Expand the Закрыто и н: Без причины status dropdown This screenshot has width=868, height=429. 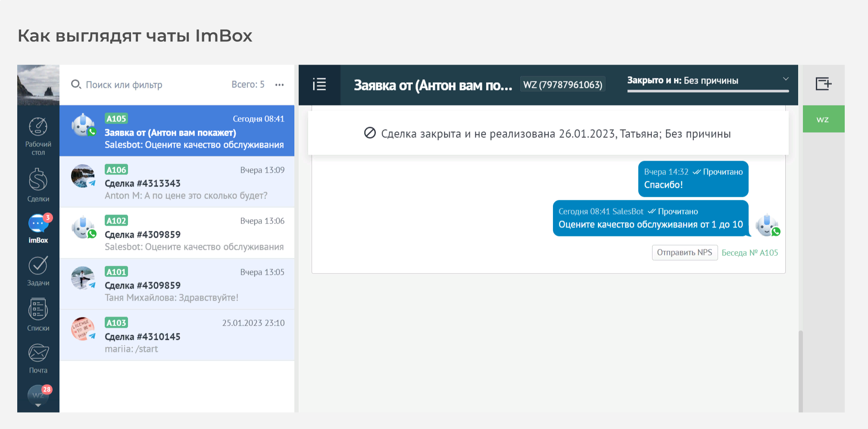pos(785,79)
